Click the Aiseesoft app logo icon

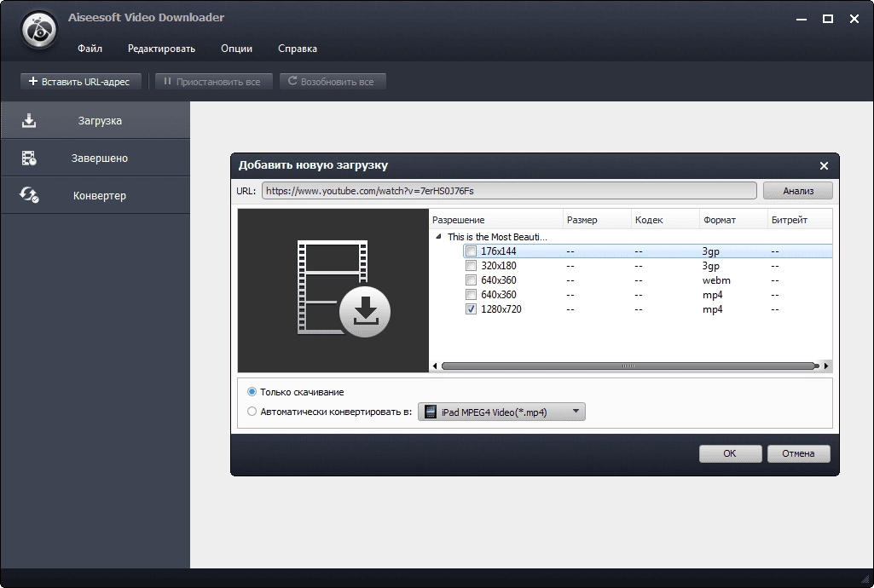[x=38, y=30]
